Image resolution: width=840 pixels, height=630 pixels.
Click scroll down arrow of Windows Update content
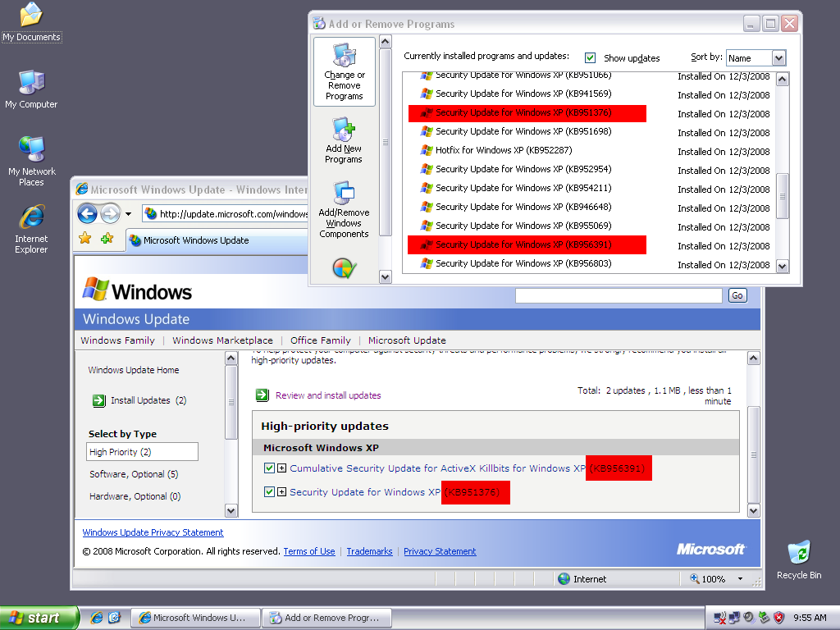(x=753, y=510)
